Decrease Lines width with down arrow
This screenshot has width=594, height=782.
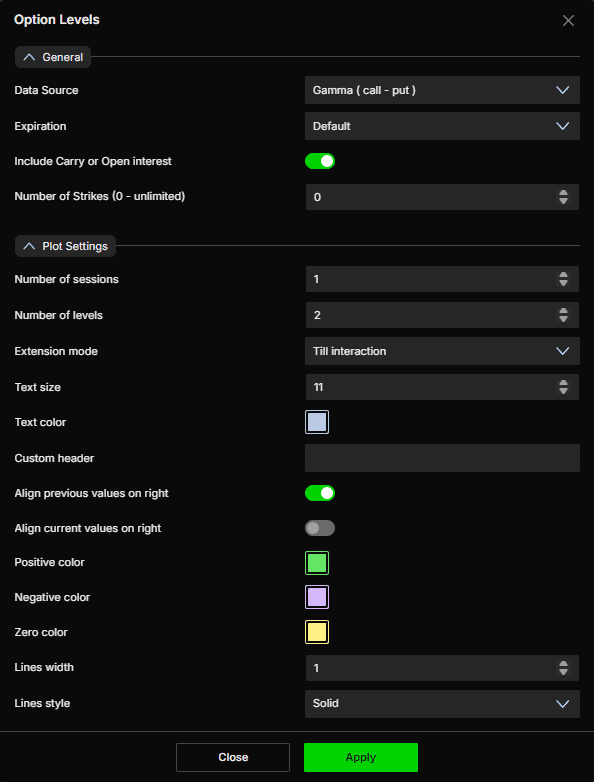point(563,672)
